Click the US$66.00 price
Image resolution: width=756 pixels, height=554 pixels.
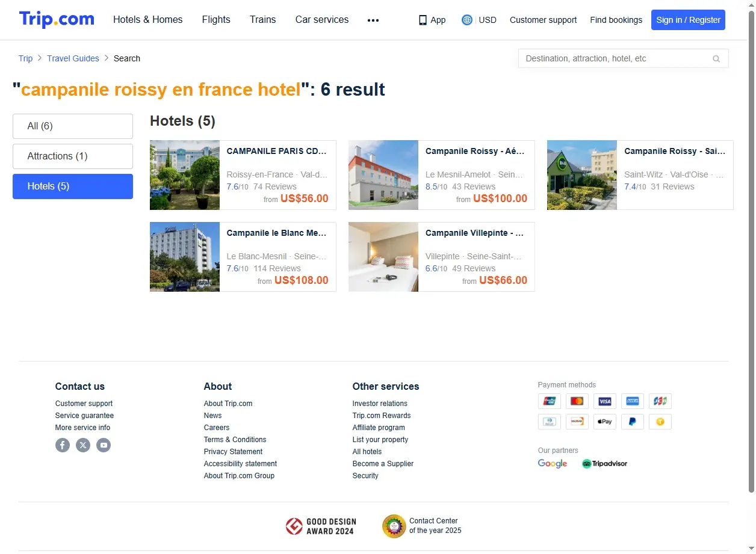(x=503, y=280)
